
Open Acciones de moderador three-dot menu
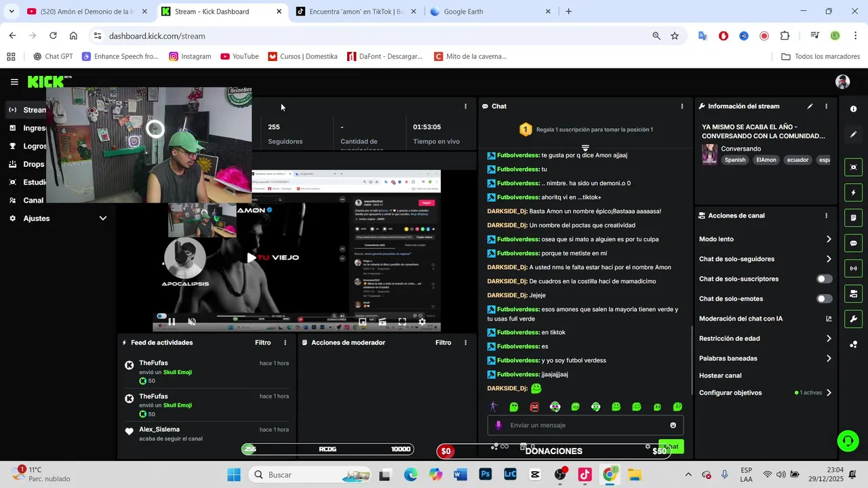[465, 343]
